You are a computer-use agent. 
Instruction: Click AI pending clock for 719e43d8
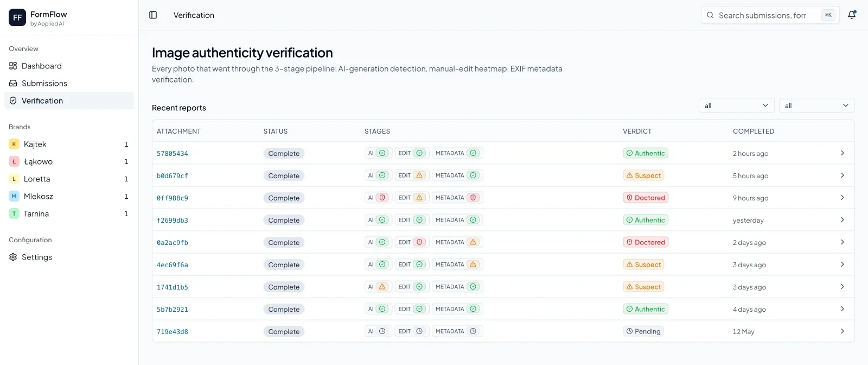tap(382, 331)
